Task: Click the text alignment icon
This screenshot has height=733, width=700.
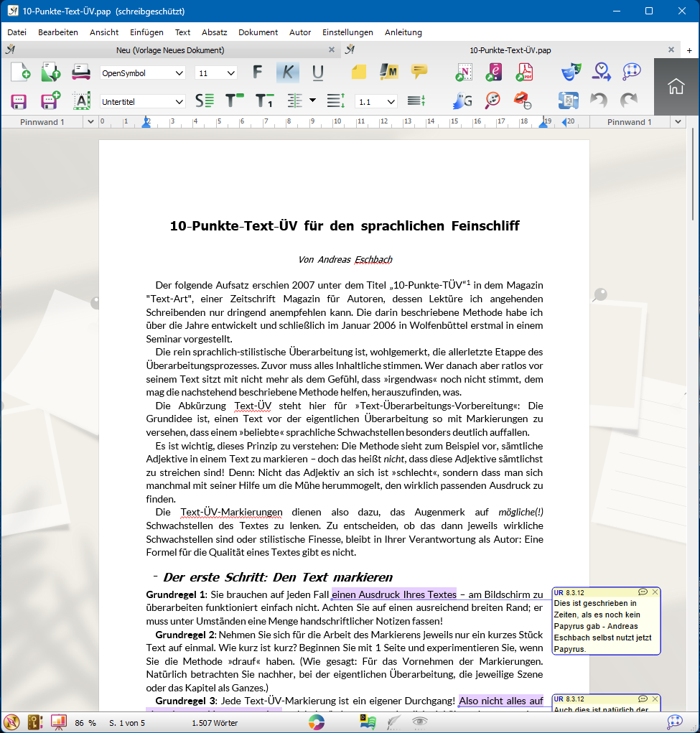Action: (295, 101)
